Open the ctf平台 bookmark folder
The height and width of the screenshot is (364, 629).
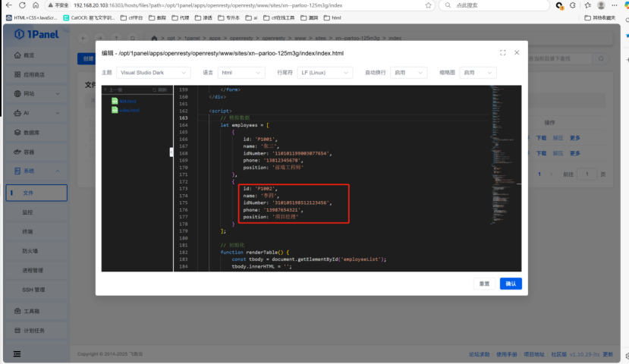(x=131, y=17)
